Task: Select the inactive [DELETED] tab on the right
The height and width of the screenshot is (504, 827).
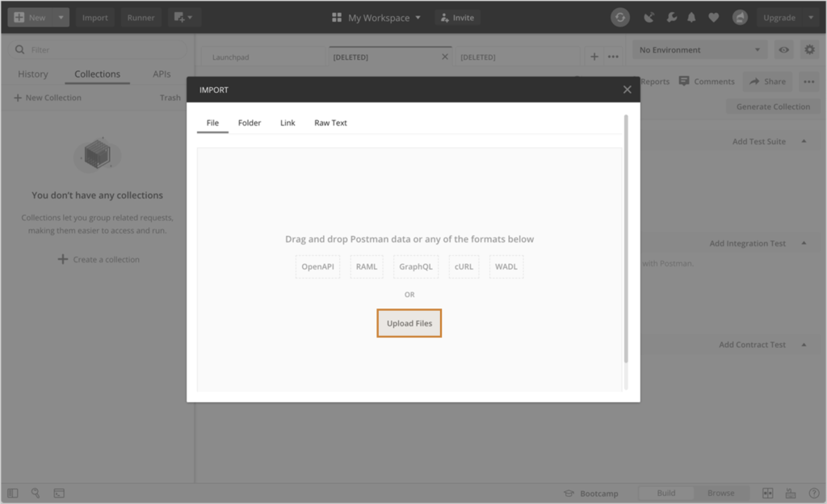Action: click(x=478, y=57)
